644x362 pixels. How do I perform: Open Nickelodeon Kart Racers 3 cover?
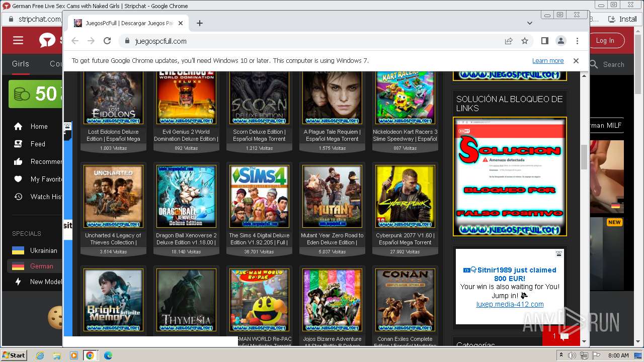coord(405,97)
